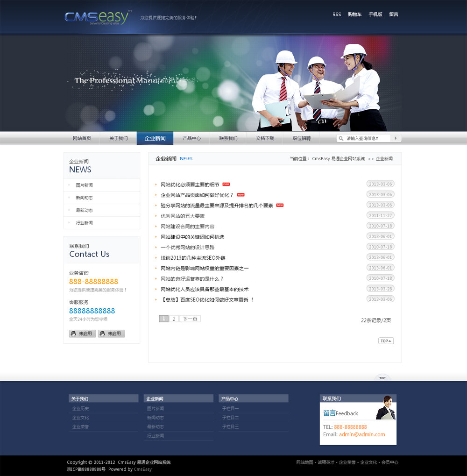Click the search arrow button
This screenshot has width=467, height=476.
point(396,138)
